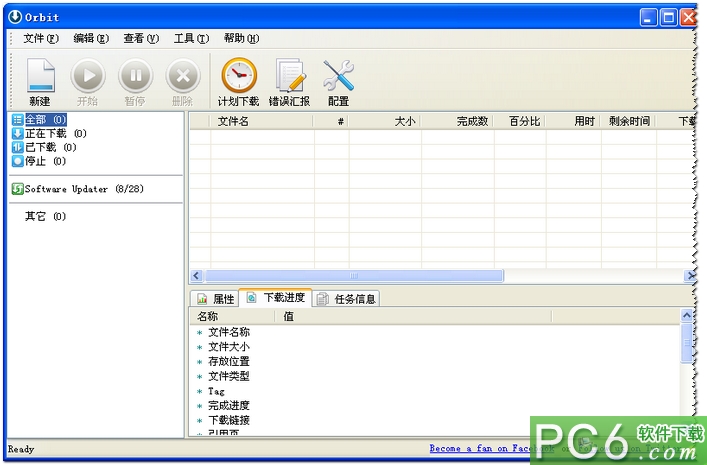Click the 全部 category list icon

click(x=17, y=120)
